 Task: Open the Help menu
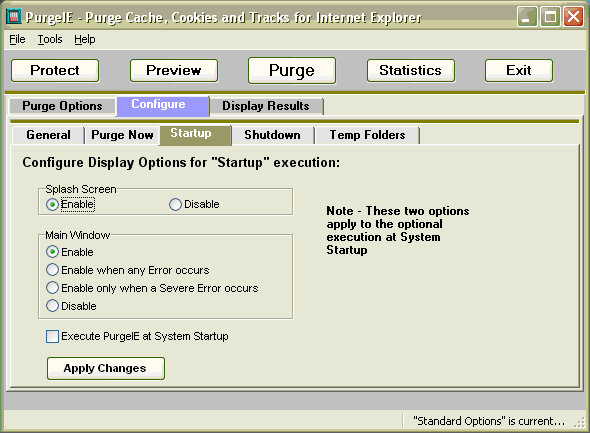[x=85, y=39]
